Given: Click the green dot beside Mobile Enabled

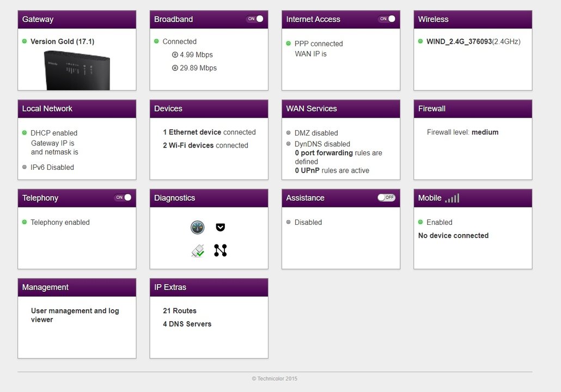Looking at the screenshot, I should [420, 222].
